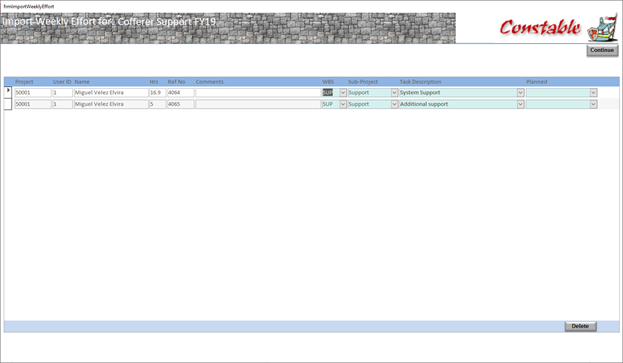Click the 'Planned' column header
This screenshot has height=363, width=623.
tap(536, 82)
